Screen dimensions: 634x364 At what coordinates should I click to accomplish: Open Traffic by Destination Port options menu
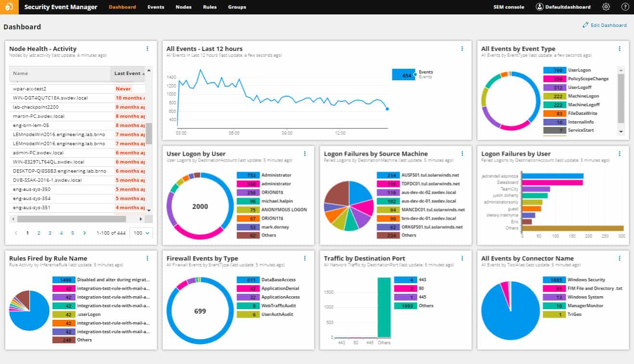462,258
